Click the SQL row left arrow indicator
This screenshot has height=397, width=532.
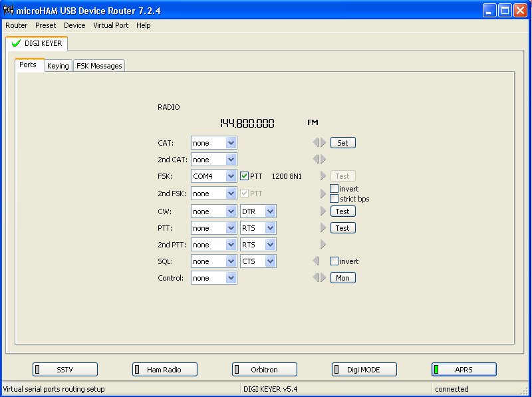click(316, 261)
